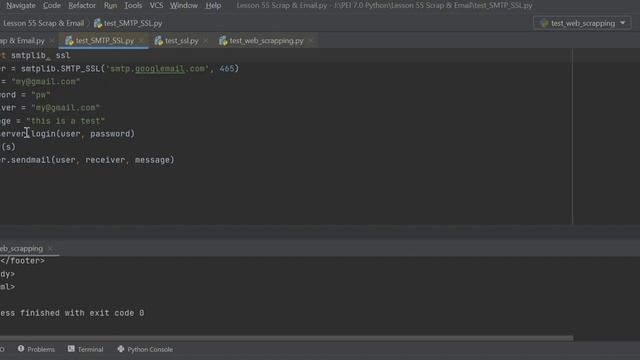
Task: Click the test_SMTP_SSL.py breadcrumb
Action: (133, 23)
